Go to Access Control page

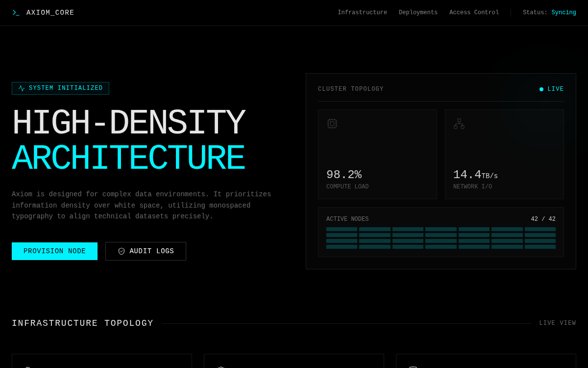coord(474,13)
